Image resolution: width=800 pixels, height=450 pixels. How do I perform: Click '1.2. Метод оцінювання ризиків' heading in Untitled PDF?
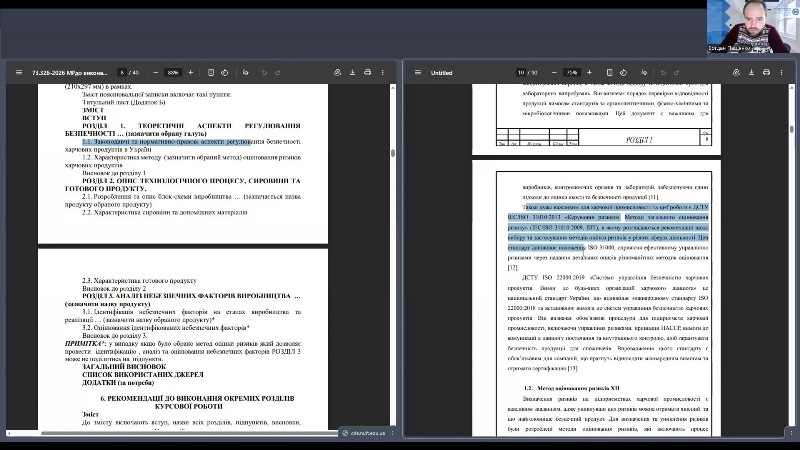[571, 388]
